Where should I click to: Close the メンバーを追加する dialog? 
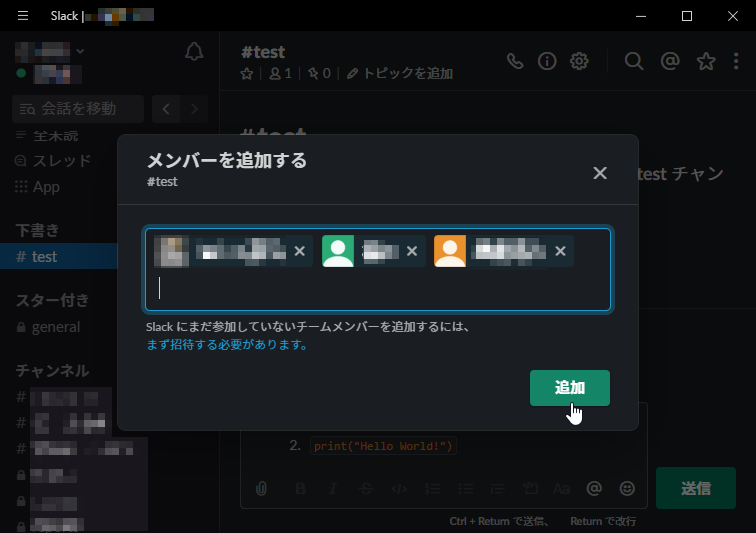(x=600, y=173)
